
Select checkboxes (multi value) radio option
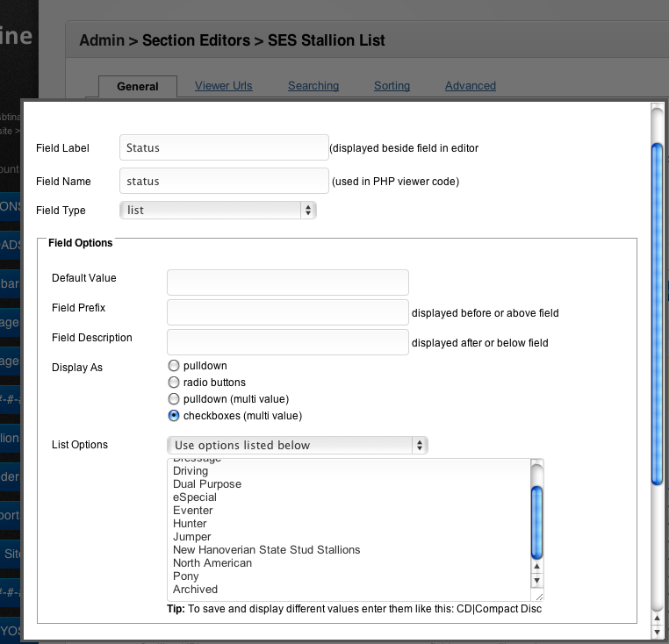click(174, 416)
